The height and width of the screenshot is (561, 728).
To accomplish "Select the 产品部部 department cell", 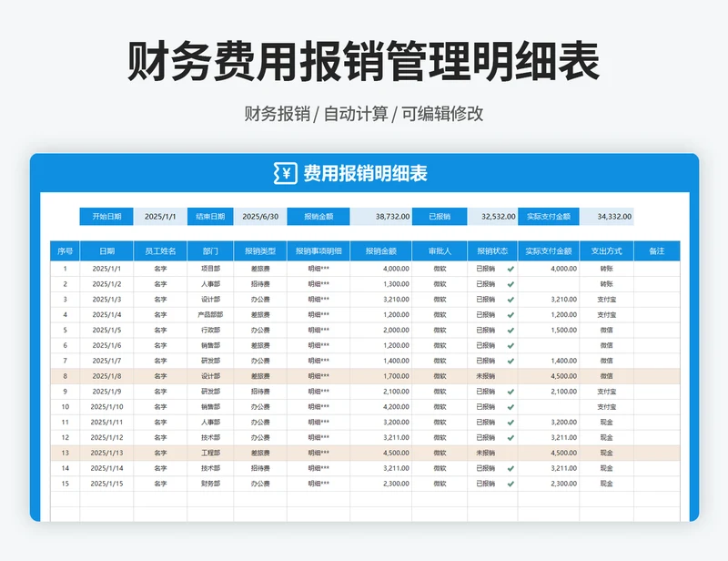I will coord(210,315).
